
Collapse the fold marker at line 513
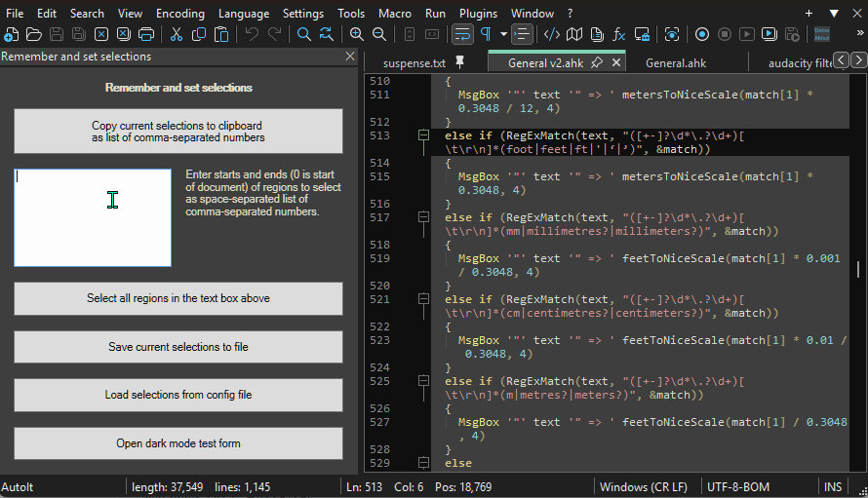coord(423,135)
